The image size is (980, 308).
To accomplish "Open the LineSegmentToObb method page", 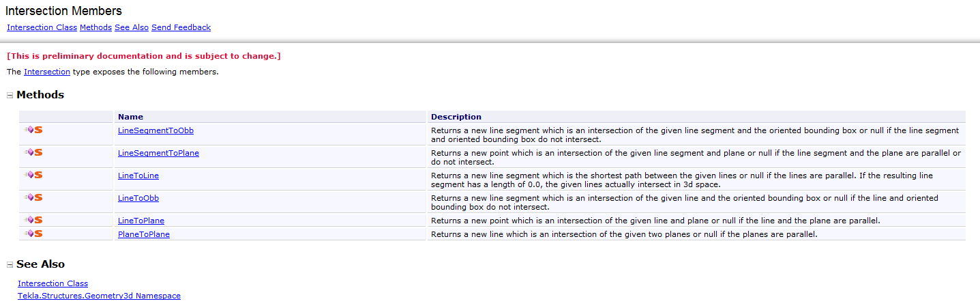I will [155, 130].
